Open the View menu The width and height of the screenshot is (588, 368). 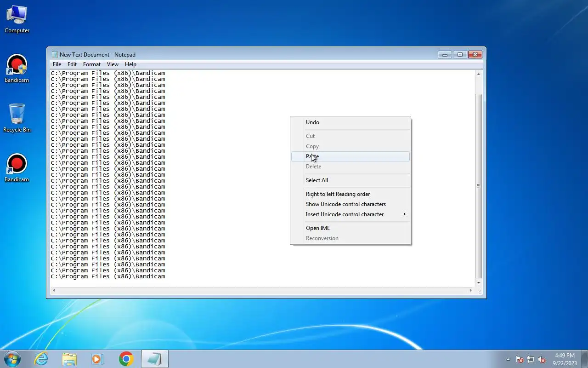(113, 64)
